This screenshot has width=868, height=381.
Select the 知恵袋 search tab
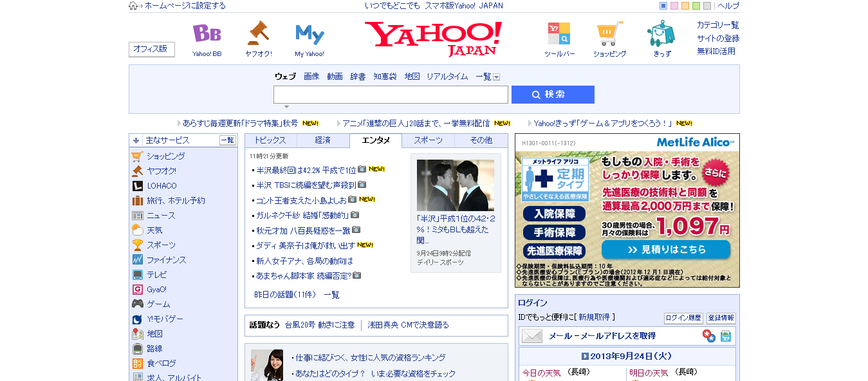pos(385,77)
